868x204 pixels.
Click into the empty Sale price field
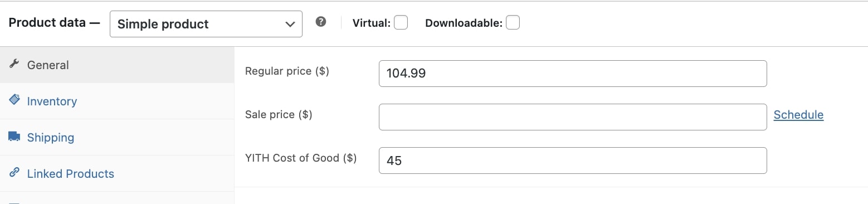tap(573, 117)
